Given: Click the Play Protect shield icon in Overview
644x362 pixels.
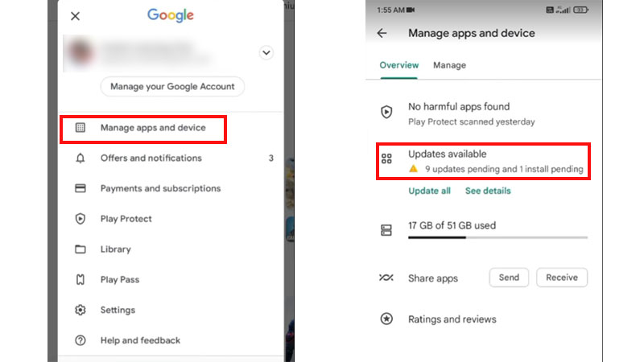Looking at the screenshot, I should (386, 112).
